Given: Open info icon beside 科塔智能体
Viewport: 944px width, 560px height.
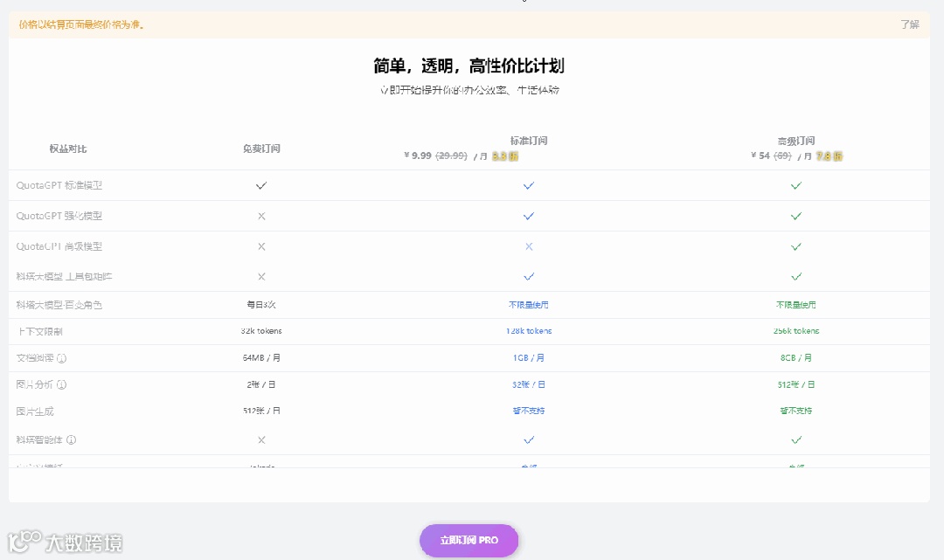Looking at the screenshot, I should (71, 439).
